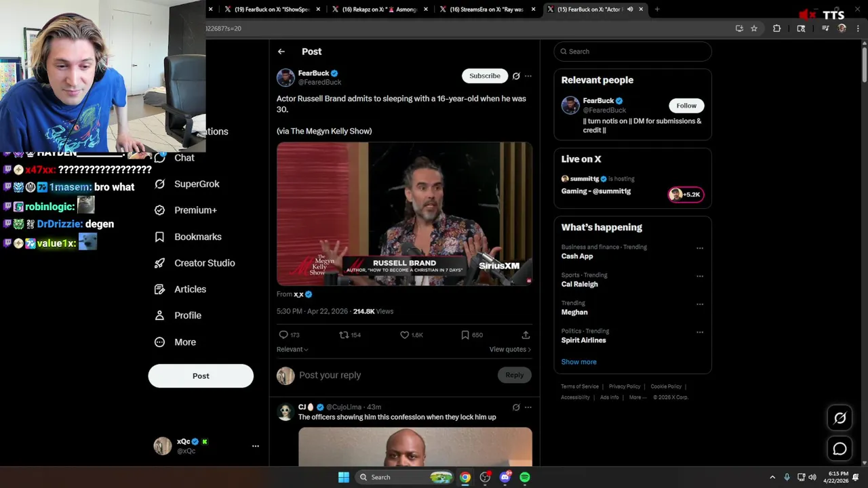The width and height of the screenshot is (868, 488).
Task: Open Articles in the sidebar
Action: click(x=180, y=289)
